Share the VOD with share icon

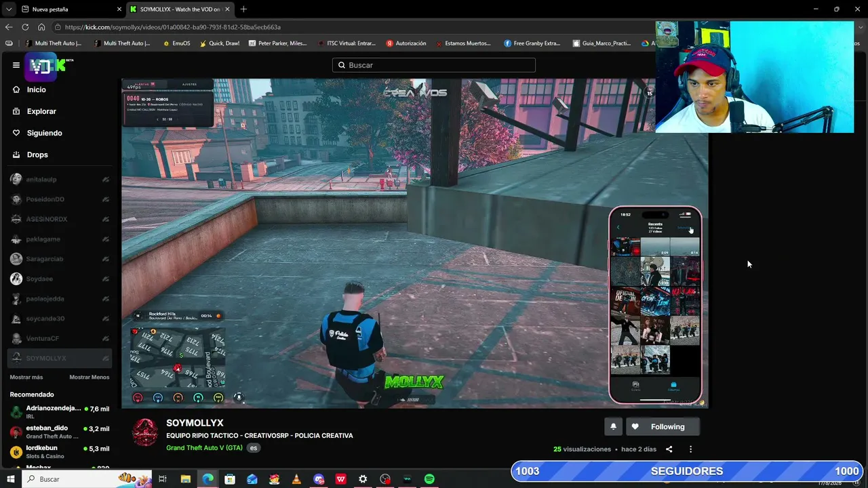tap(669, 449)
